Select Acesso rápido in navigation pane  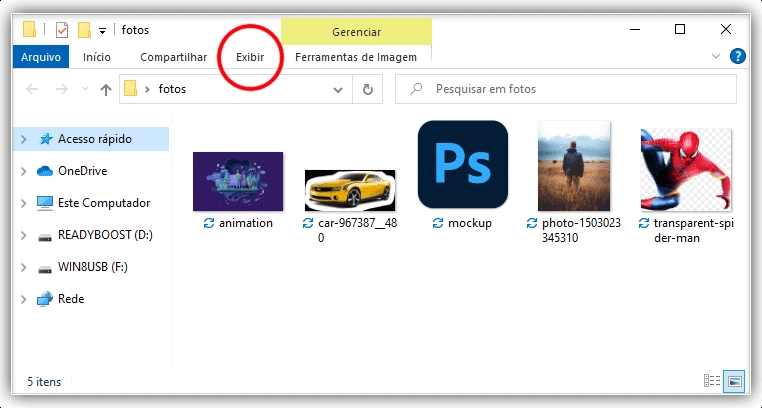click(95, 139)
